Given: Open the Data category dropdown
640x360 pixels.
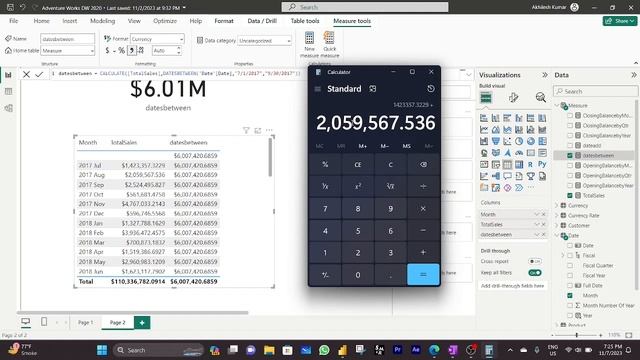Looking at the screenshot, I should click(x=264, y=41).
